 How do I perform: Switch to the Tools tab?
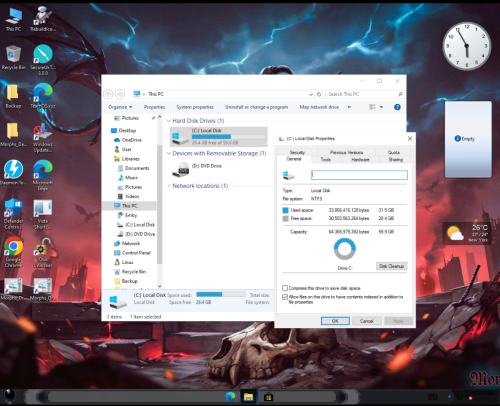click(326, 160)
